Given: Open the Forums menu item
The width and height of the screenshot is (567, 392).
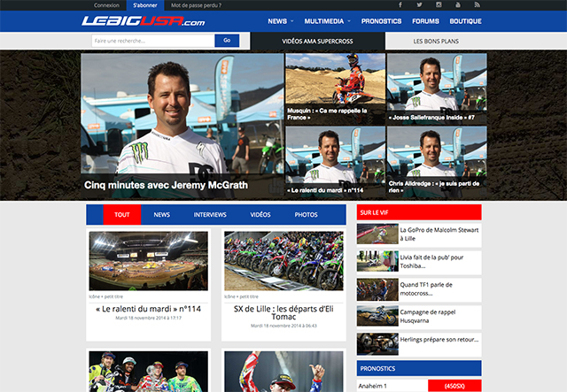Looking at the screenshot, I should pos(425,21).
